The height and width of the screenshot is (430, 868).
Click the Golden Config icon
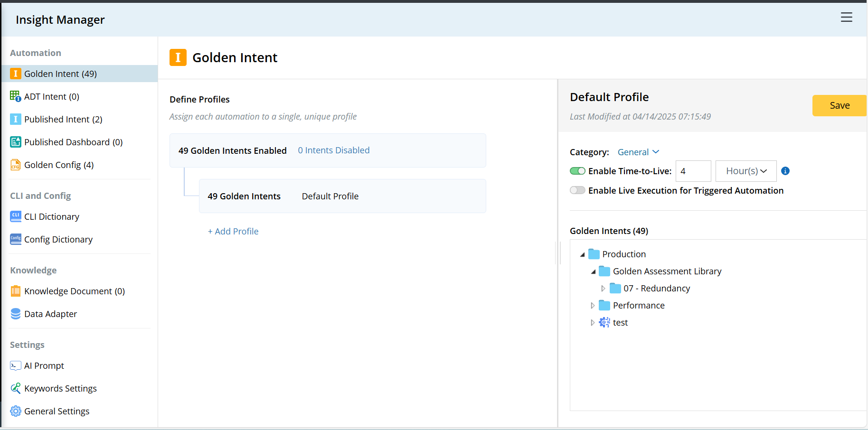point(15,165)
